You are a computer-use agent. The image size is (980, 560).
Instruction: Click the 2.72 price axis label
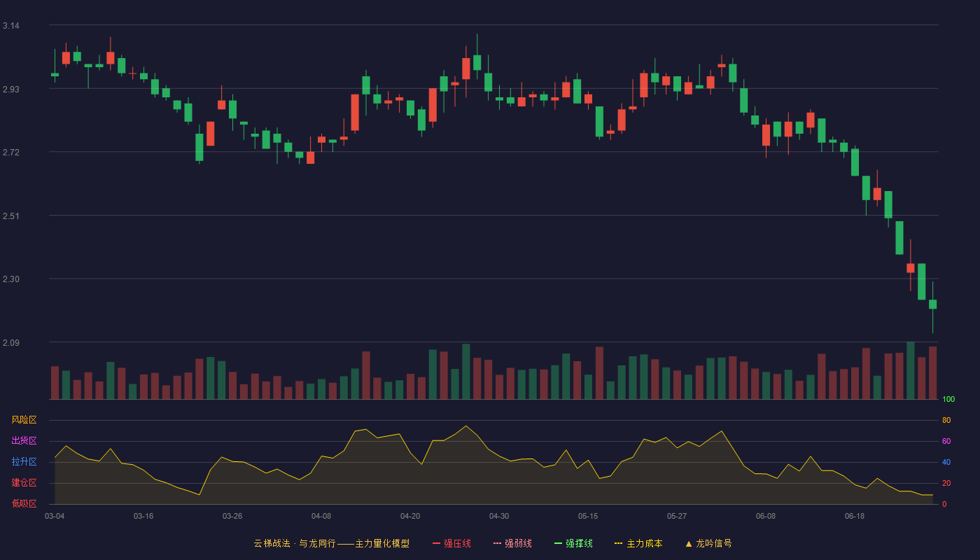(11, 153)
